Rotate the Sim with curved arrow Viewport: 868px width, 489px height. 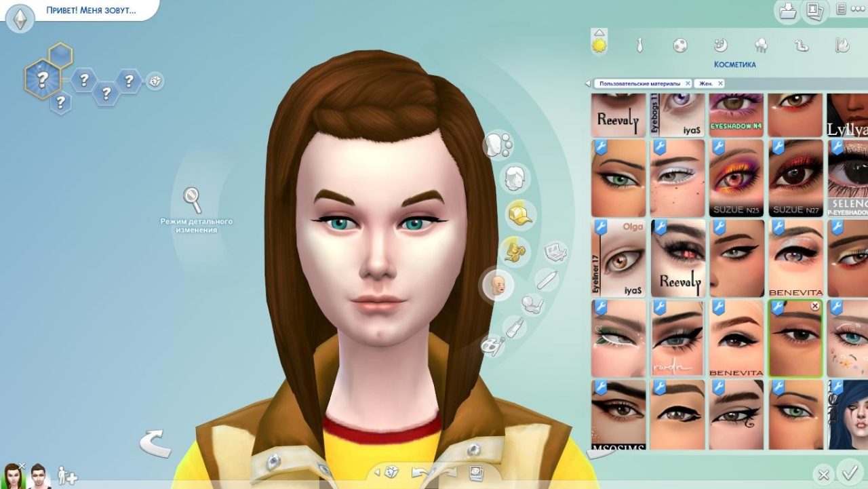pos(155,444)
